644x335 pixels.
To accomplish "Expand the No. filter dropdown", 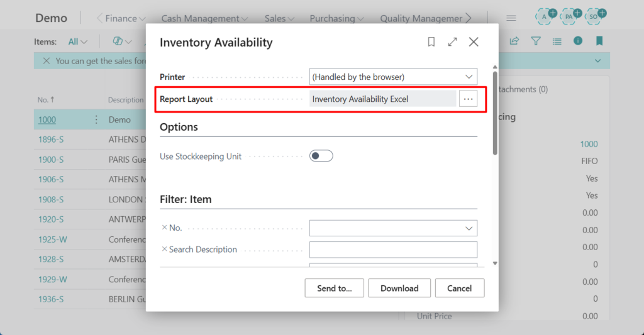I will (x=468, y=228).
